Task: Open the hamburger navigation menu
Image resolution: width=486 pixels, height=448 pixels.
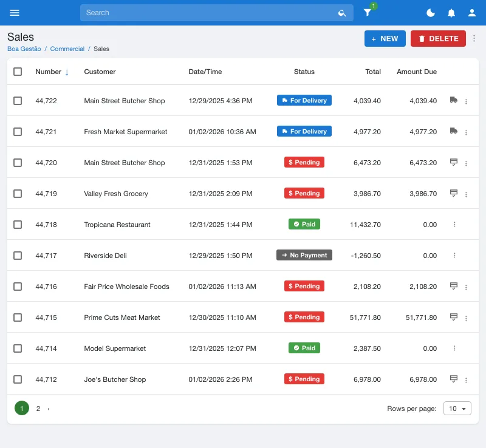Action: 15,13
